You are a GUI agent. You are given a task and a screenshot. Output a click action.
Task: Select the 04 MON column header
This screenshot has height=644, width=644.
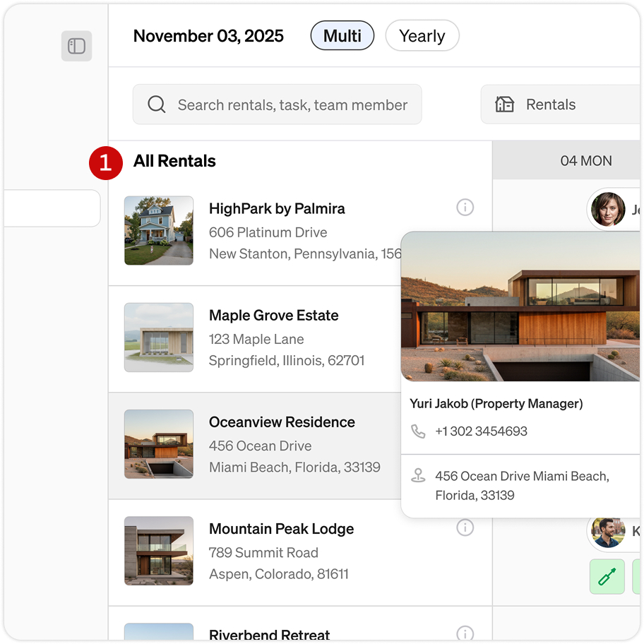pos(586,160)
